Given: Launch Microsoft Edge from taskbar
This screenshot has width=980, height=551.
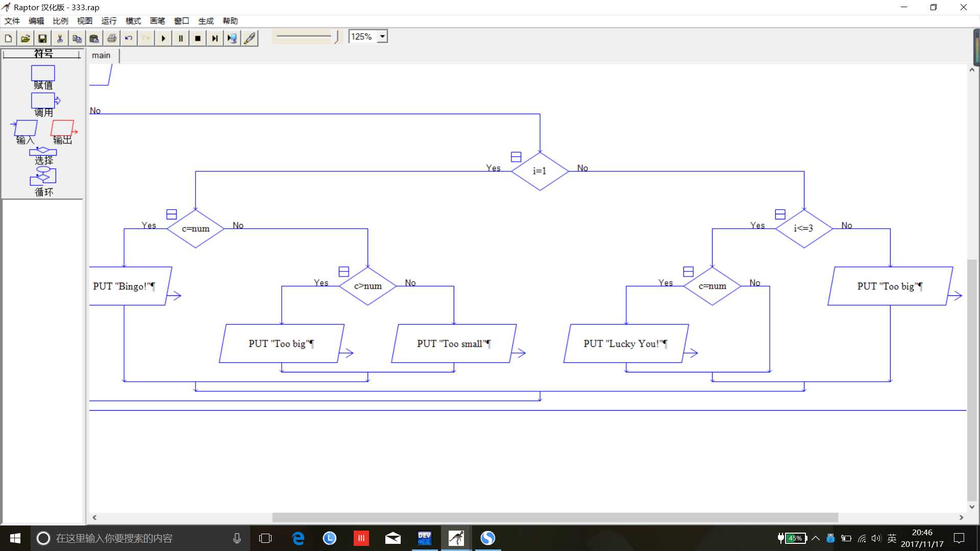Looking at the screenshot, I should pos(298,538).
